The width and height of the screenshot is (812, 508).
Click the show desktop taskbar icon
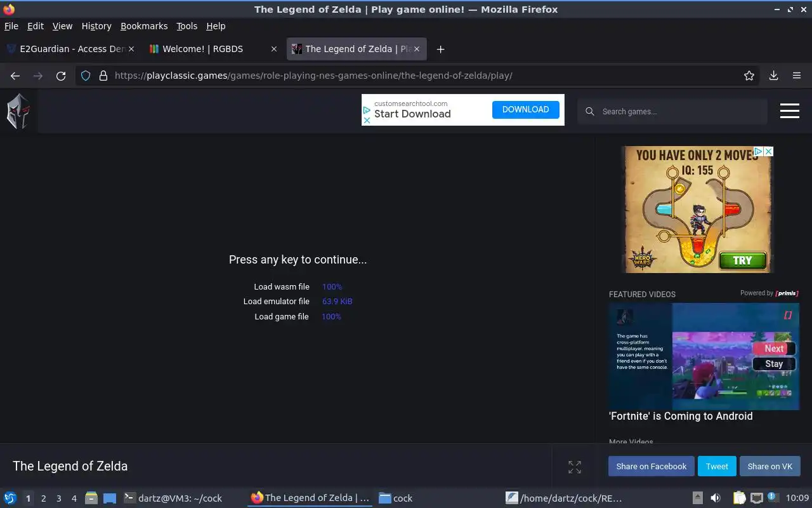point(110,498)
